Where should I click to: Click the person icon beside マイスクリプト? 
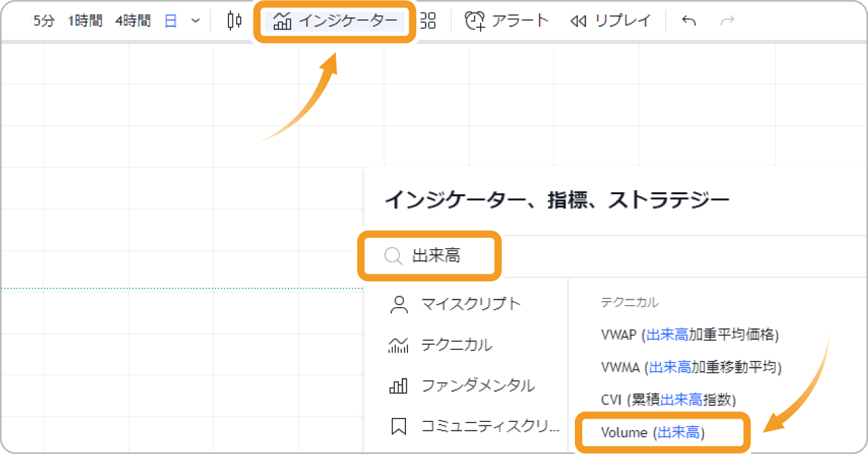(x=399, y=305)
